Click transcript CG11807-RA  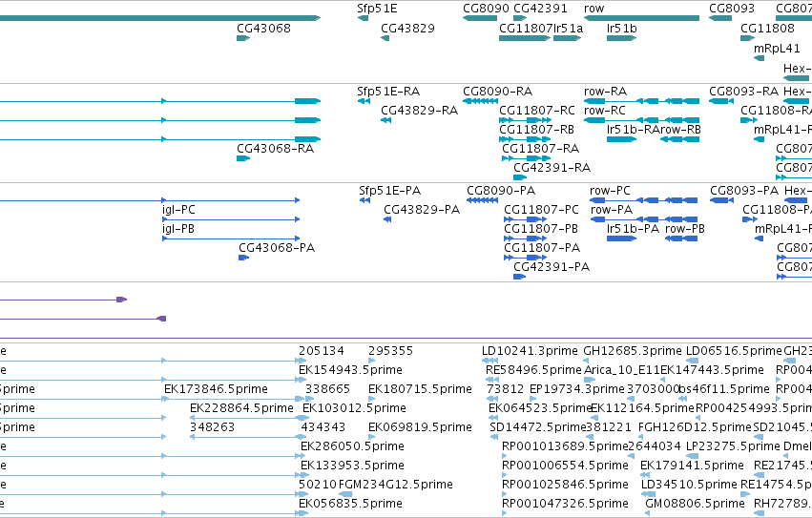[541, 149]
